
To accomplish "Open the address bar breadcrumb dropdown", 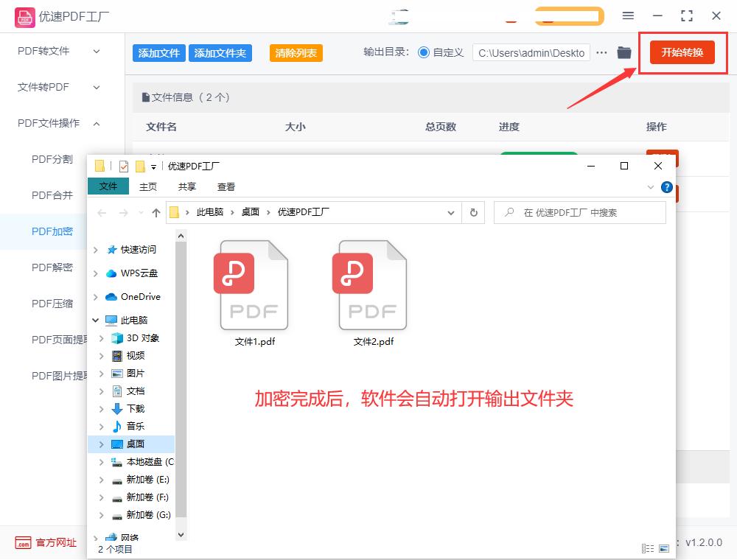I will click(452, 212).
